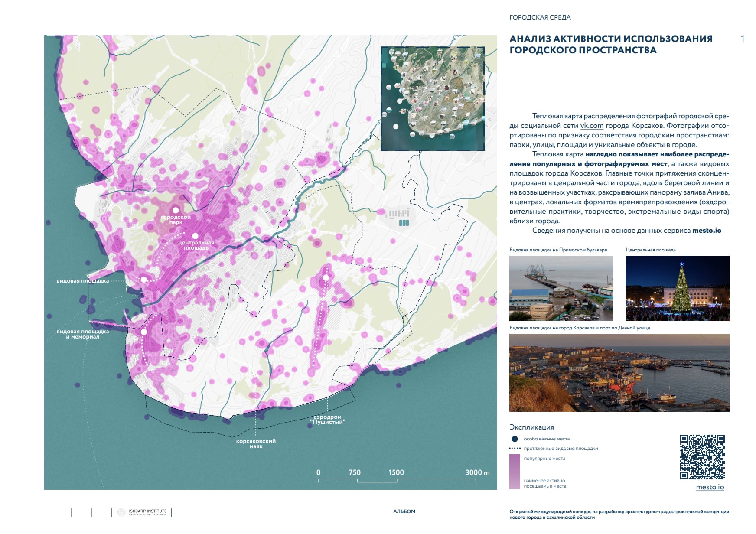The image size is (756, 534).
Task: Click the аэродром "Пушистый" map label
Action: [328, 420]
